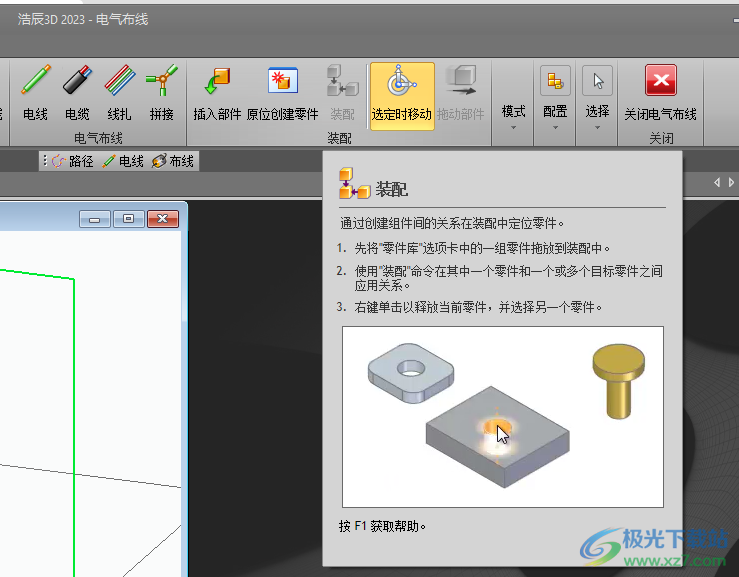Click the 关闭 ribbon group label
The height and width of the screenshot is (577, 739).
(661, 138)
